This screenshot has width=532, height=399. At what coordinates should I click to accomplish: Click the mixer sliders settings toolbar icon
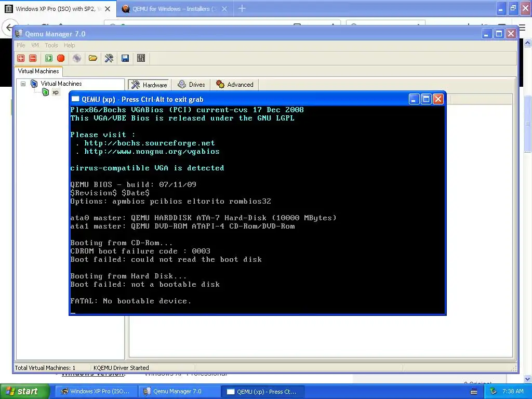pos(141,58)
